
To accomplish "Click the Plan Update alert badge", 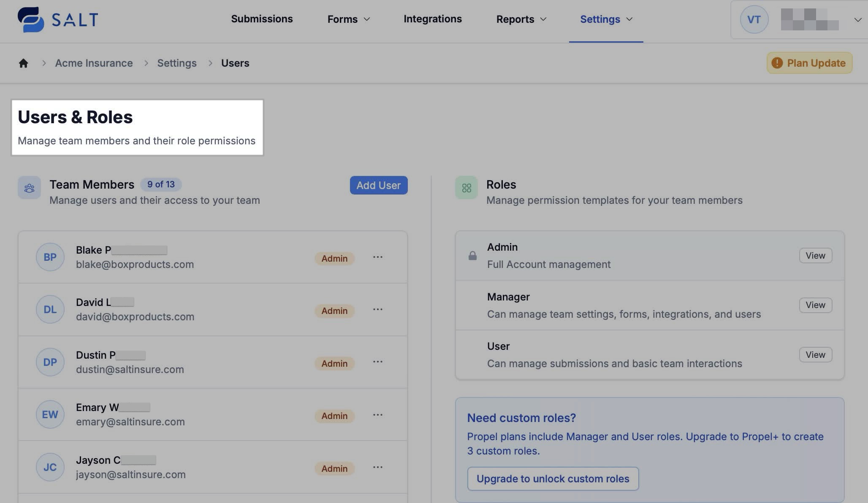I will [x=809, y=63].
